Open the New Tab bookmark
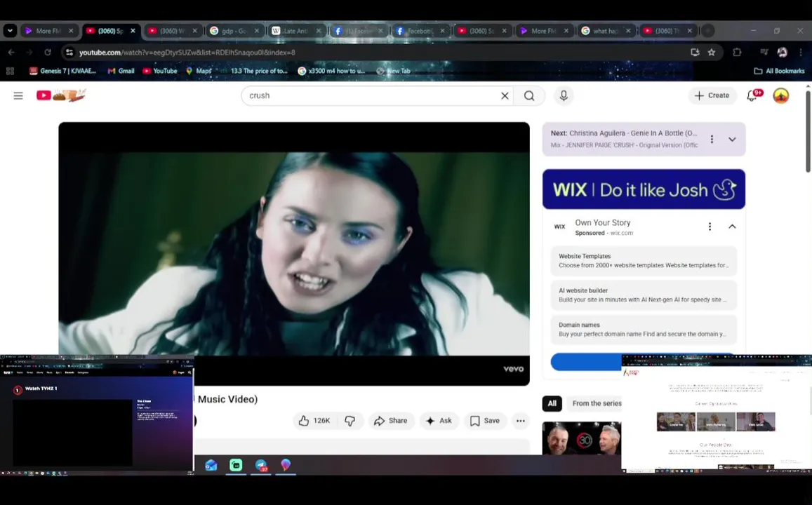The image size is (812, 505). (394, 71)
